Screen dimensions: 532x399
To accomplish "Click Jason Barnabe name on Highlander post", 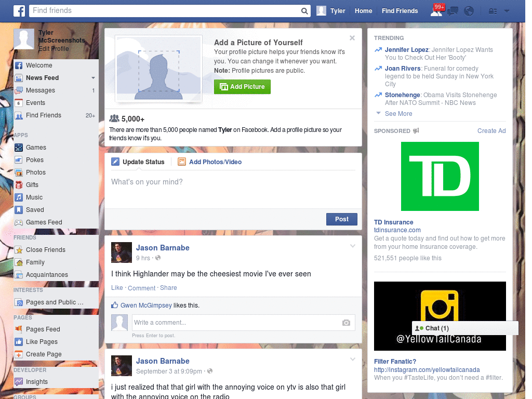I will coord(163,248).
